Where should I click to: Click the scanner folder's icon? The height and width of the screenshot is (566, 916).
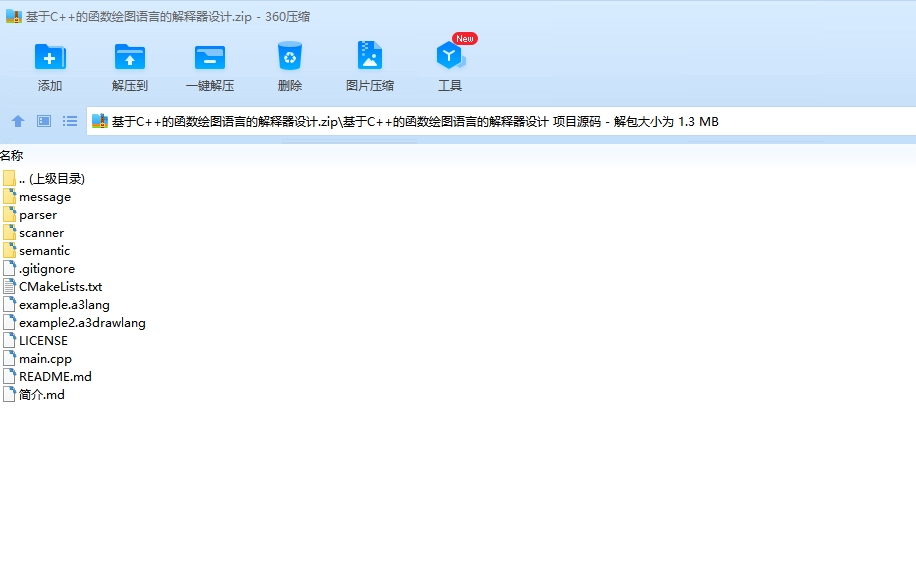9,232
